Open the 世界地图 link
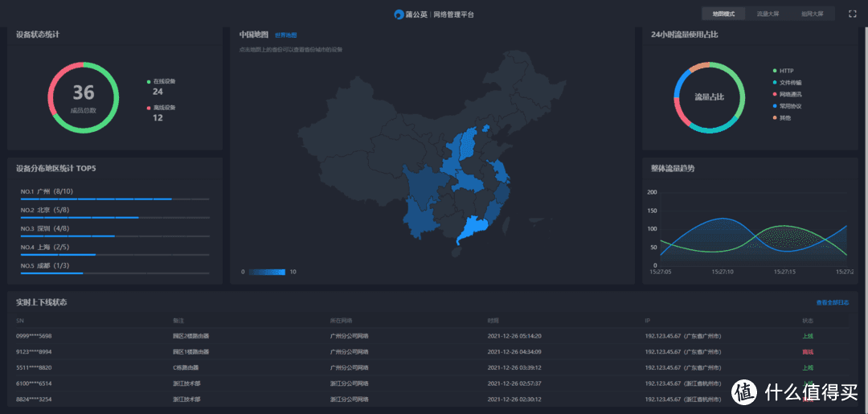The height and width of the screenshot is (414, 868). 286,35
